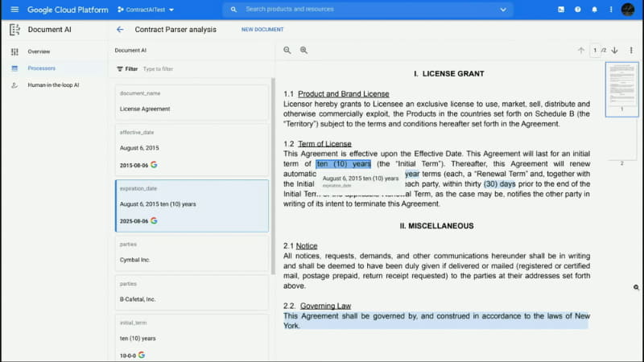Select Processors in the sidebar

(x=42, y=68)
